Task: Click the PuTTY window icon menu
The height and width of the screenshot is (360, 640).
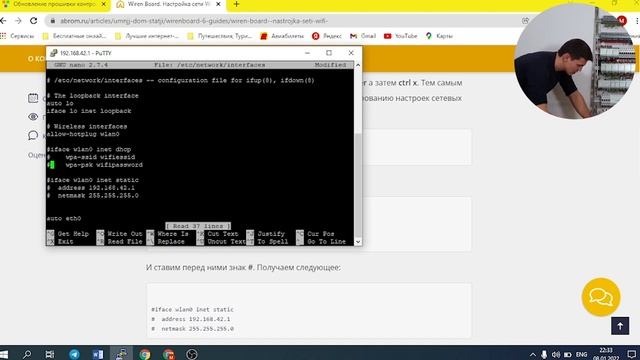Action: (x=53, y=53)
